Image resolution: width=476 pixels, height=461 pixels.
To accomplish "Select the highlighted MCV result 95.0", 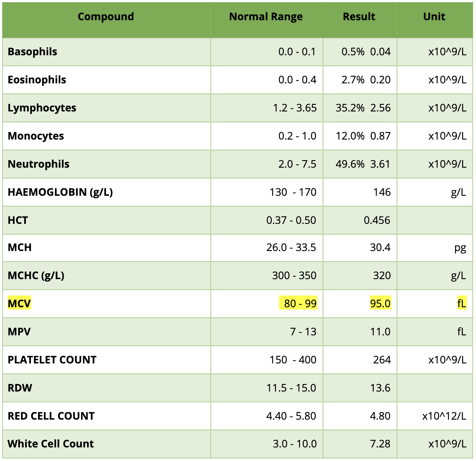I will [x=380, y=303].
